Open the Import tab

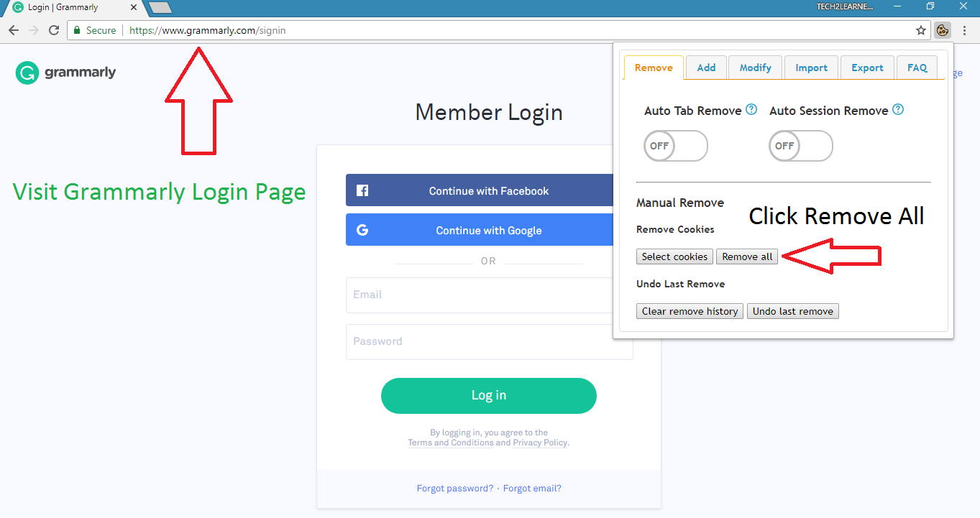pyautogui.click(x=811, y=68)
